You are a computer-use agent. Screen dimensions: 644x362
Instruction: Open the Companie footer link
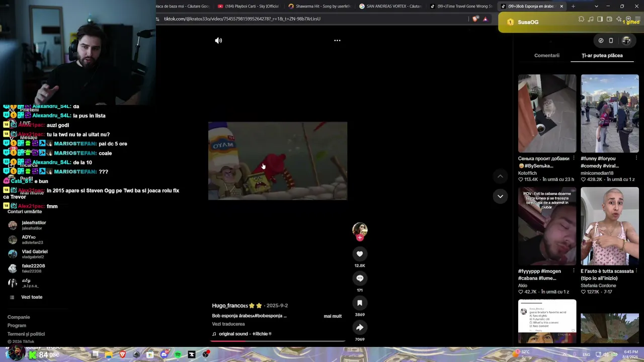tap(19, 317)
